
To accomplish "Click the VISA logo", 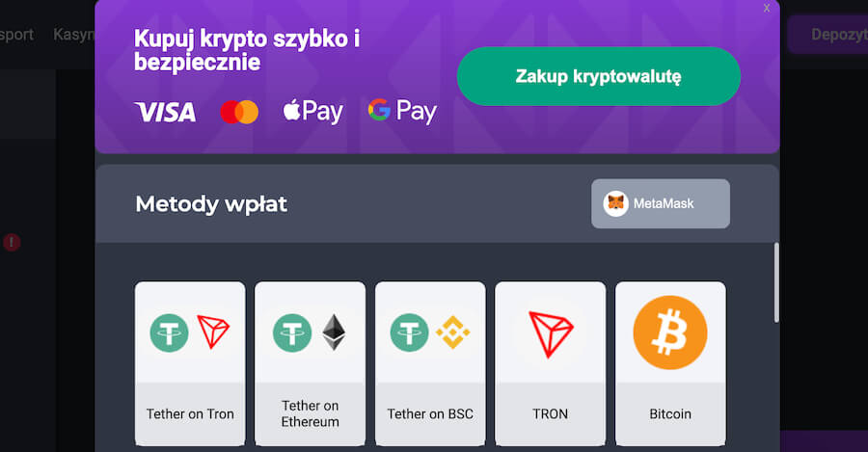I will point(166,112).
